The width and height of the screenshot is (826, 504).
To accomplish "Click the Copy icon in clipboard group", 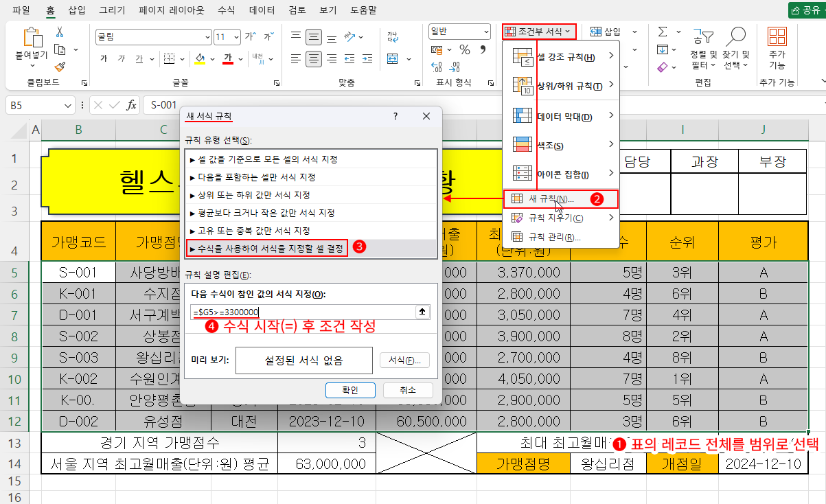I will click(x=60, y=49).
